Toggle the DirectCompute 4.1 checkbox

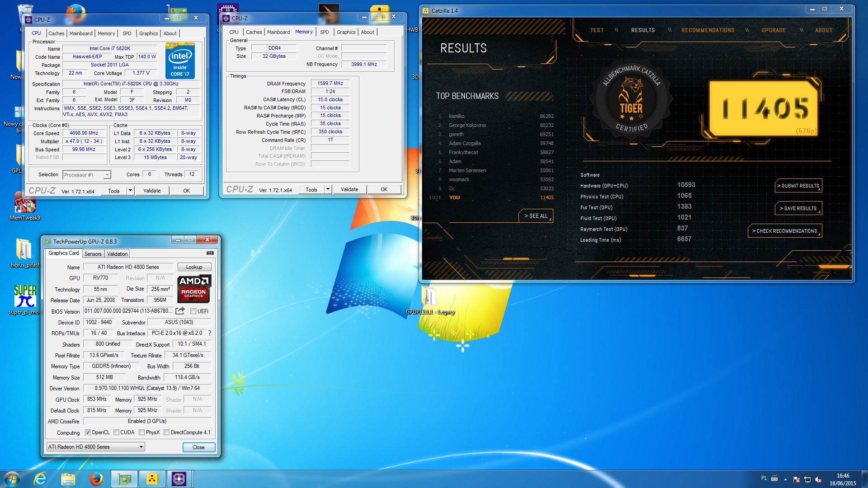166,432
